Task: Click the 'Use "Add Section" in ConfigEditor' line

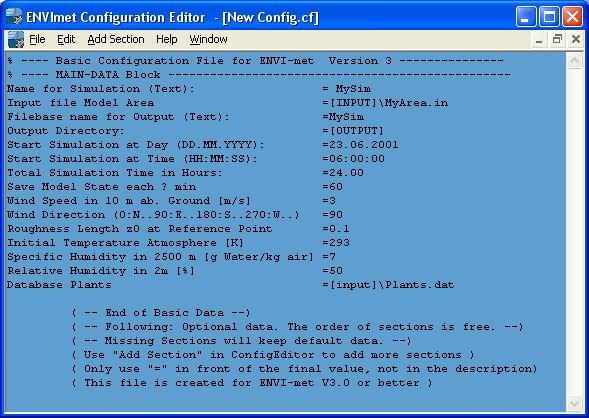Action: [273, 355]
